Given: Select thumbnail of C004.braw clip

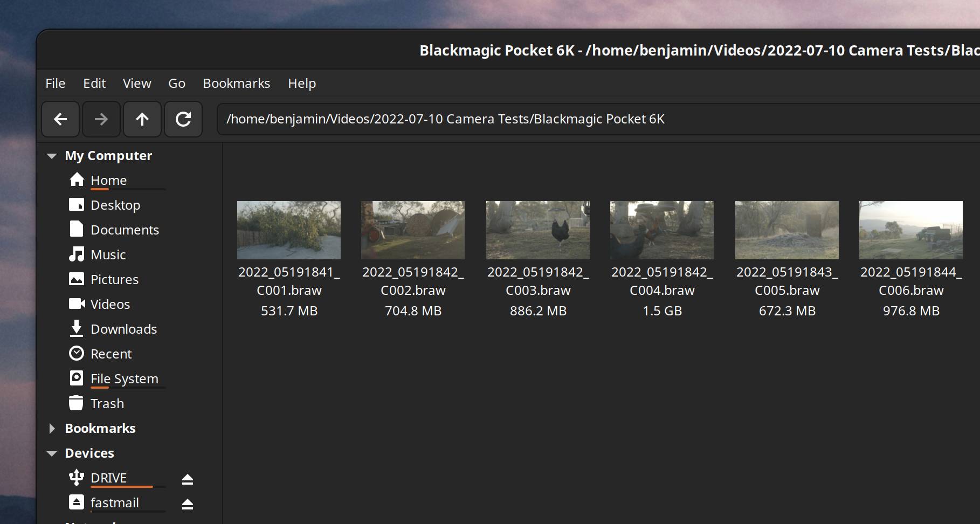Looking at the screenshot, I should point(662,230).
